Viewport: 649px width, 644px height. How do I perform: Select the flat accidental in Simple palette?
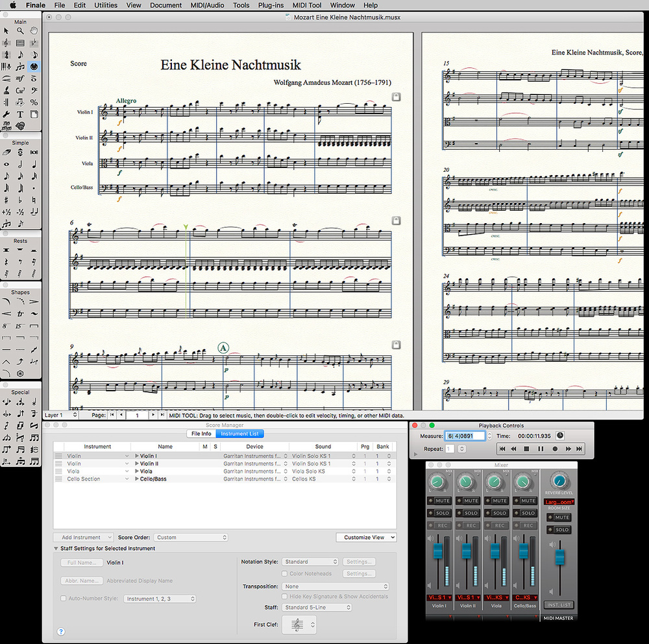click(20, 200)
